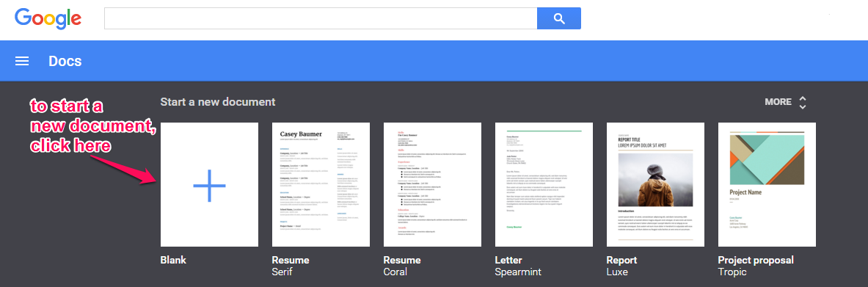Open the Resume Serif template thumbnail

click(x=321, y=184)
